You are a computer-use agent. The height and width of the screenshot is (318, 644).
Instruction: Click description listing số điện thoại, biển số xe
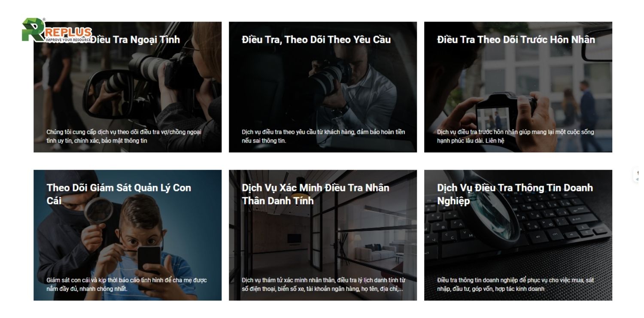[323, 285]
